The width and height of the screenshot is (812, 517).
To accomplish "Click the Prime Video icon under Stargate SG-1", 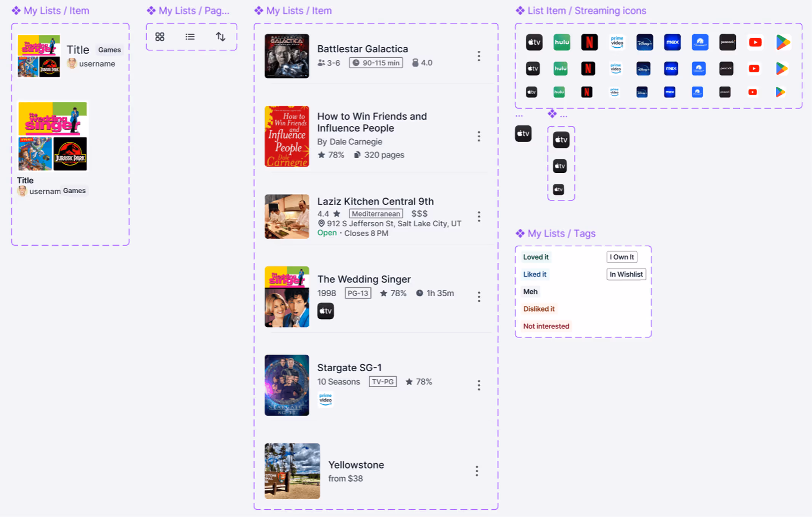I will tap(325, 399).
